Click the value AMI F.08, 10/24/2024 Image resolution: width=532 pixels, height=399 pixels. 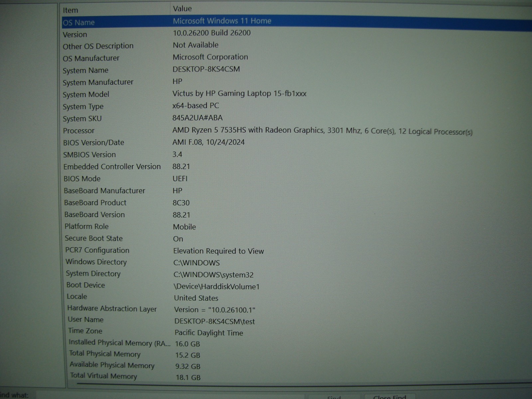coord(208,142)
